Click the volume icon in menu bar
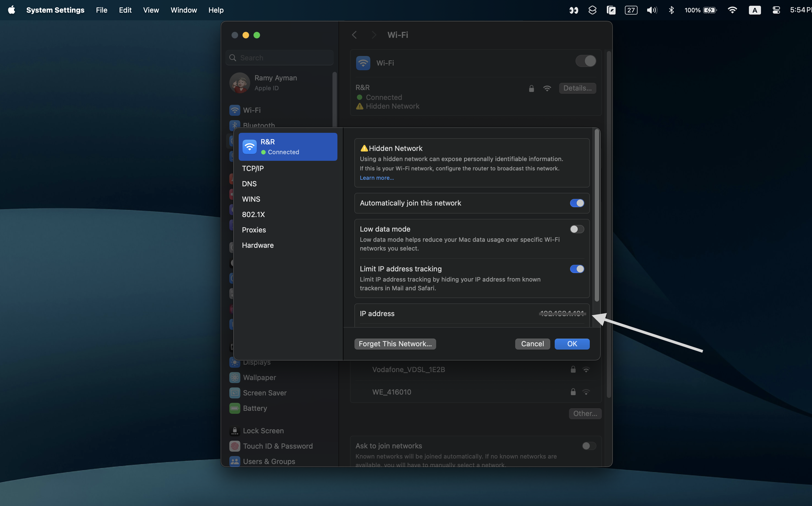The image size is (812, 506). click(x=652, y=10)
